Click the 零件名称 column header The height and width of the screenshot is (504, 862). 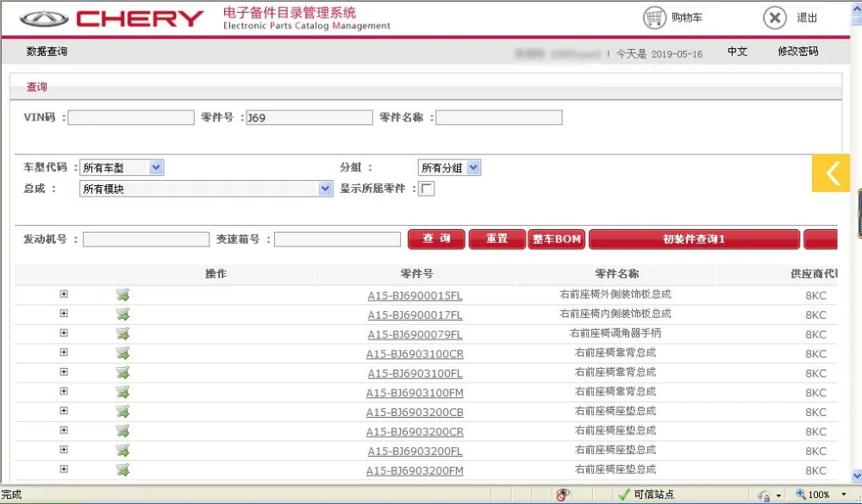[x=616, y=274]
